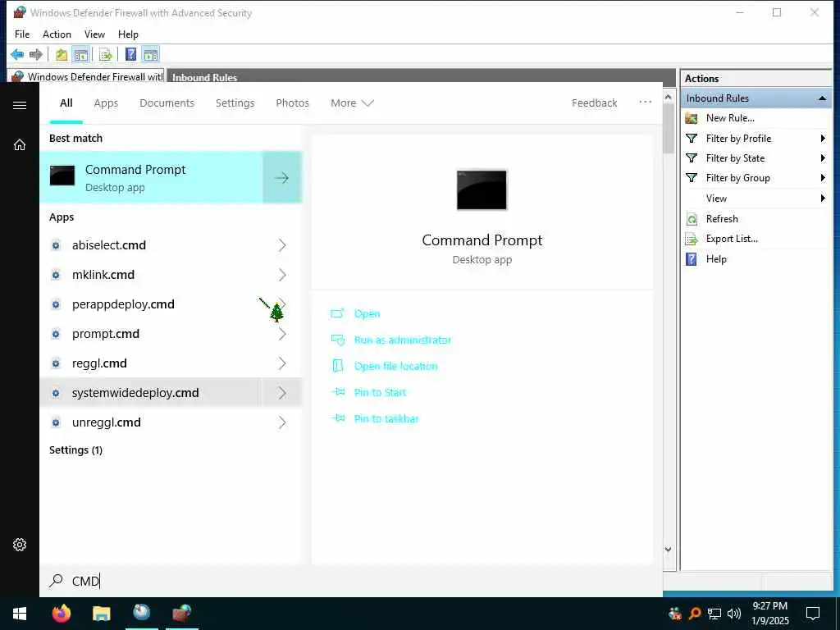840x630 pixels.
Task: Open the Settings gear in the search sidebar
Action: pyautogui.click(x=20, y=545)
